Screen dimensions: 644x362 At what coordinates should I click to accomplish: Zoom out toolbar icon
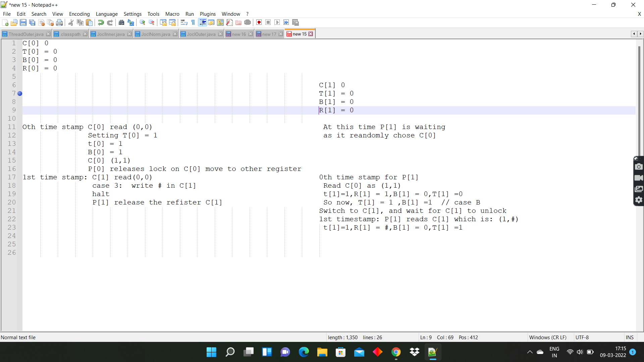point(152,22)
